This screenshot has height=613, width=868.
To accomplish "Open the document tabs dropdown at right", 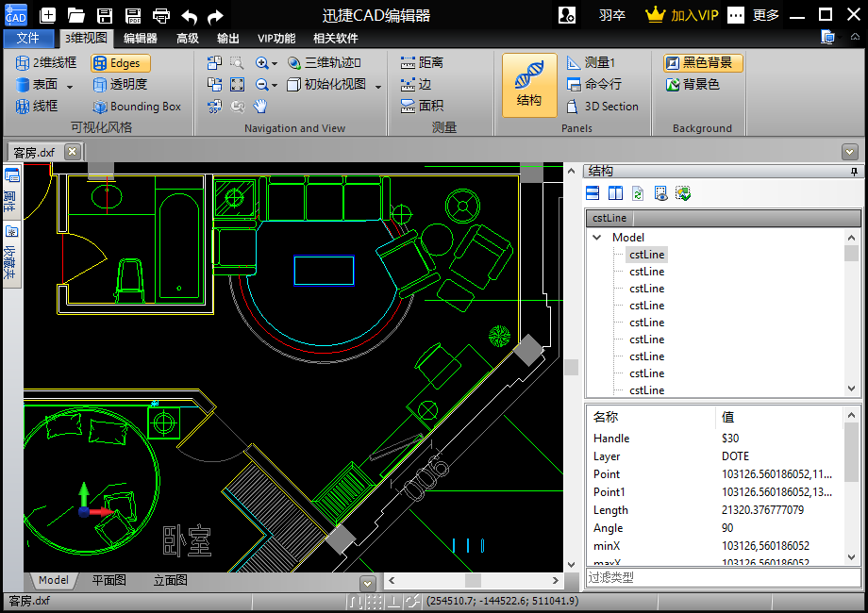I will click(850, 151).
